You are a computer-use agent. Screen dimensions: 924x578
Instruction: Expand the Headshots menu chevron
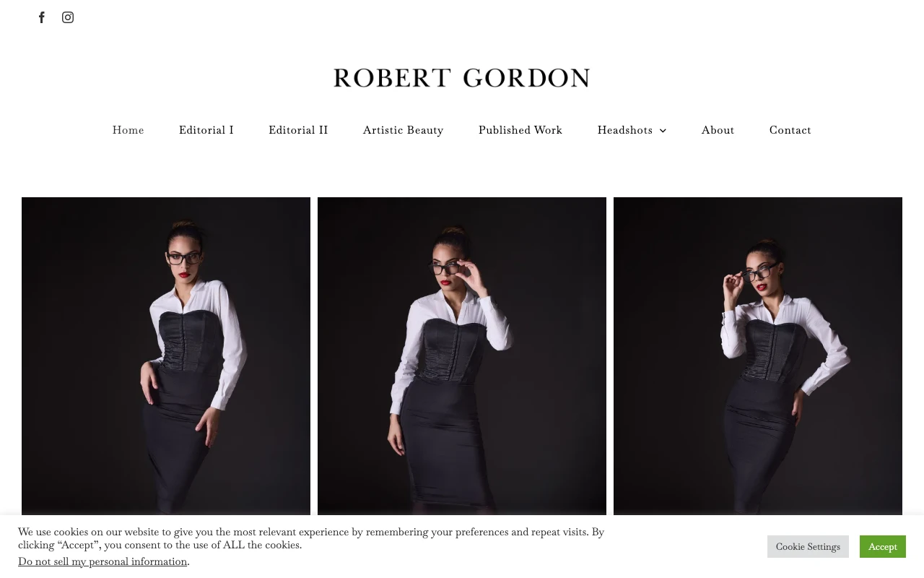coord(663,130)
